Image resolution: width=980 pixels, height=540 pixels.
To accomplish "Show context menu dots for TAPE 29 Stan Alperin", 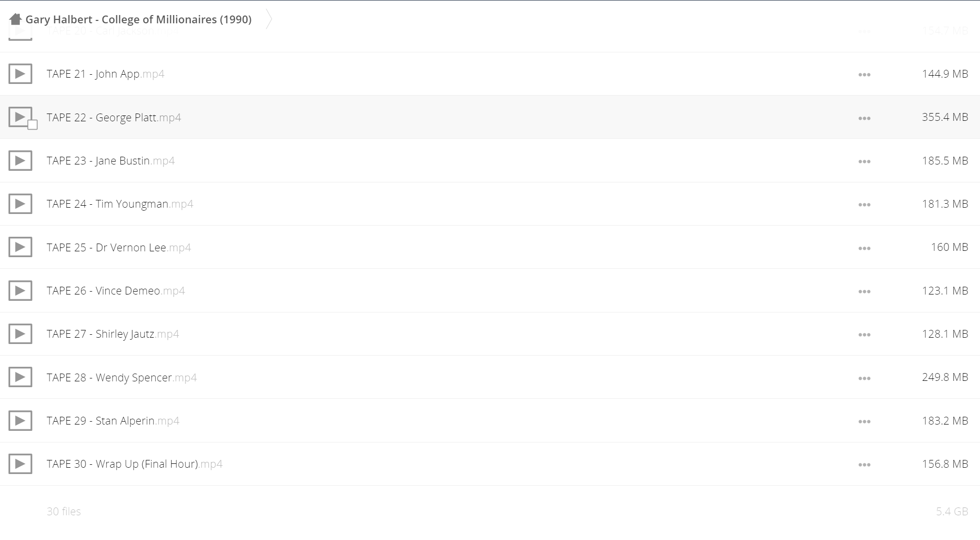I will (x=864, y=422).
